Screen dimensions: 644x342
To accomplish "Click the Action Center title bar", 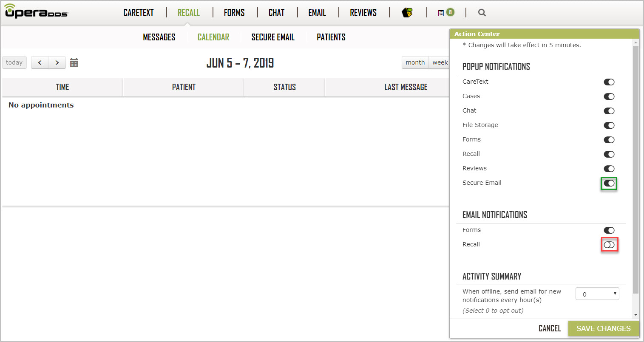I will click(x=545, y=34).
